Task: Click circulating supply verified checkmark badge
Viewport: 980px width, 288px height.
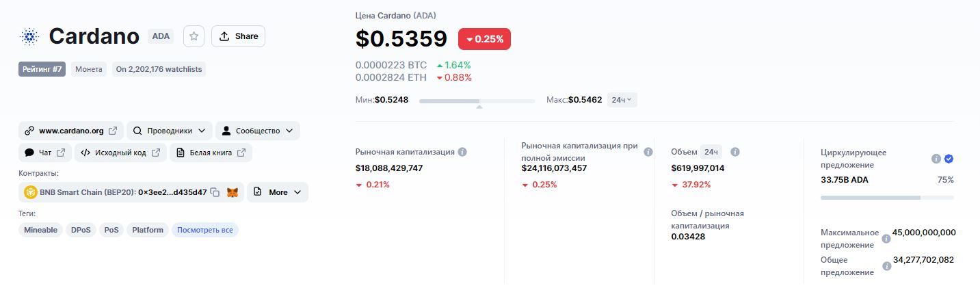Action: (x=949, y=159)
